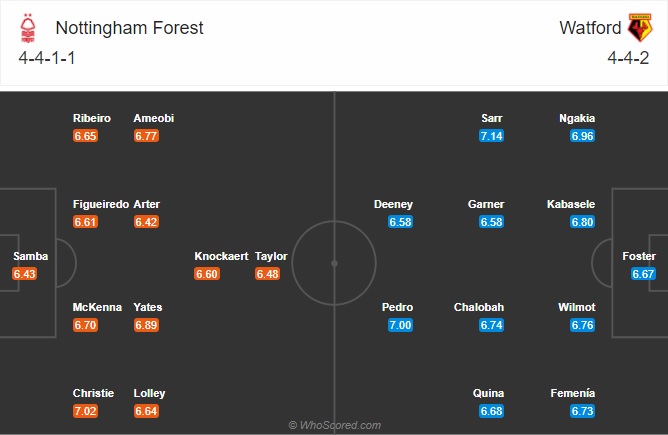Select player name Femenía

pos(573,393)
